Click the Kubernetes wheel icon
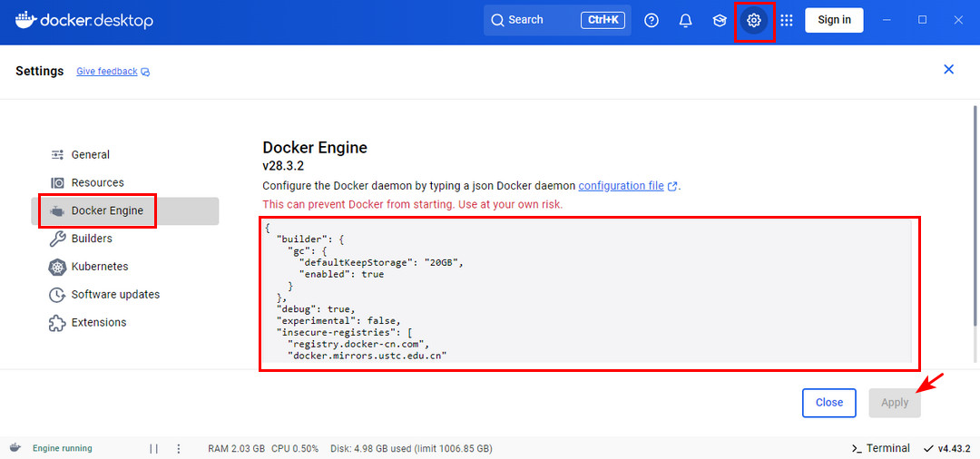The image size is (980, 459). point(57,267)
